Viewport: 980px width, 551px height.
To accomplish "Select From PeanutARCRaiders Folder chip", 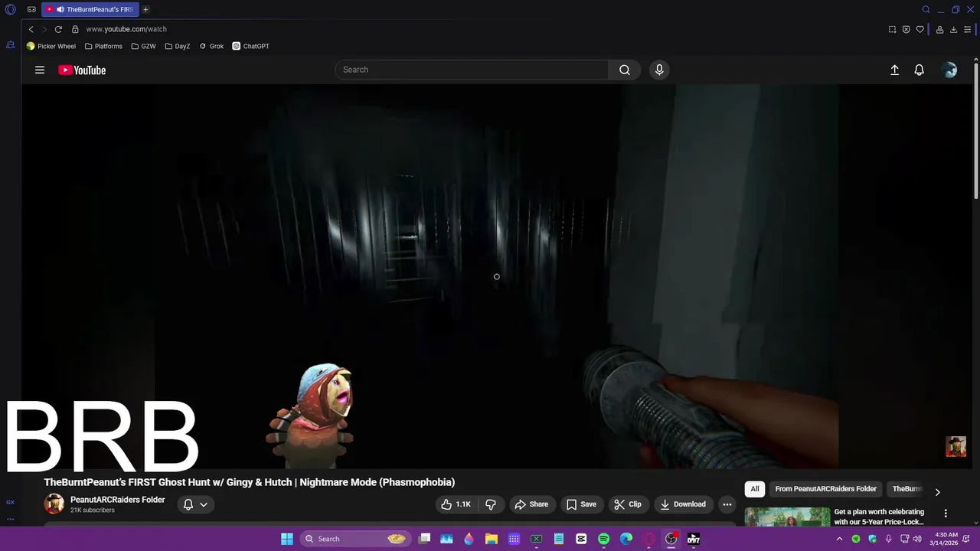I will [825, 489].
